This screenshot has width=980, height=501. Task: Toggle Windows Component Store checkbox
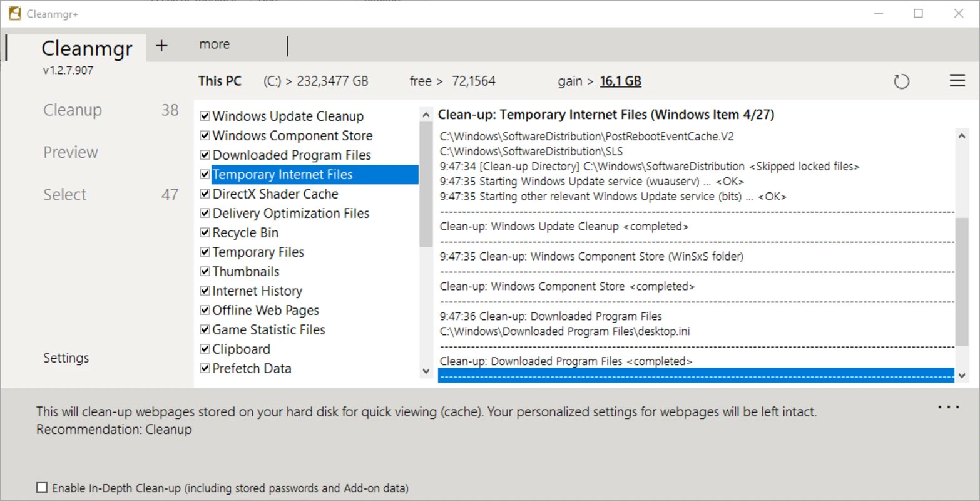(205, 136)
